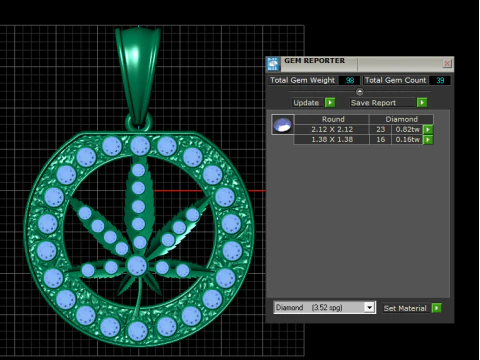
Task: Click the Total Gem Count label
Action: pos(395,80)
